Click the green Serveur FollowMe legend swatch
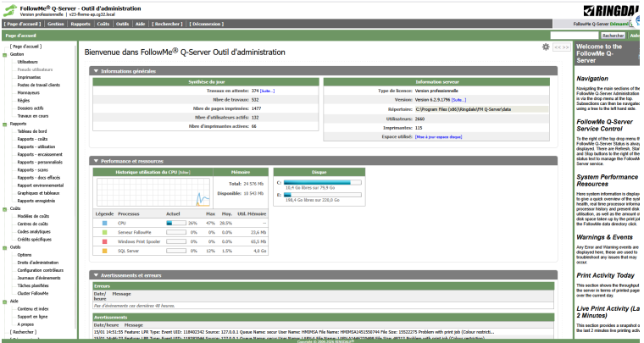644x343 pixels. pyautogui.click(x=104, y=232)
